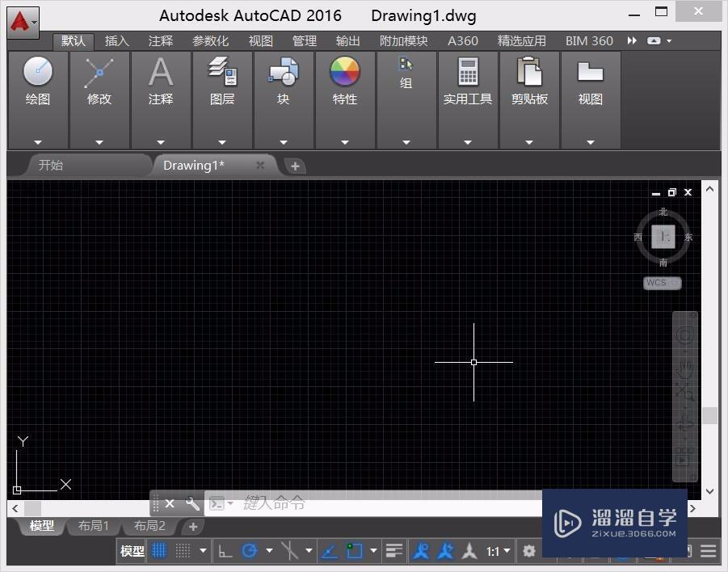Open workspace switching gear in status bar
728x572 pixels.
point(528,551)
